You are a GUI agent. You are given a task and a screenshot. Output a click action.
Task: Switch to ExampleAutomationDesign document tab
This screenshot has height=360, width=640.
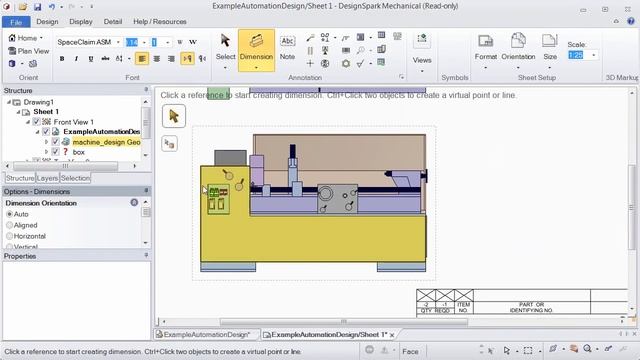coord(206,334)
